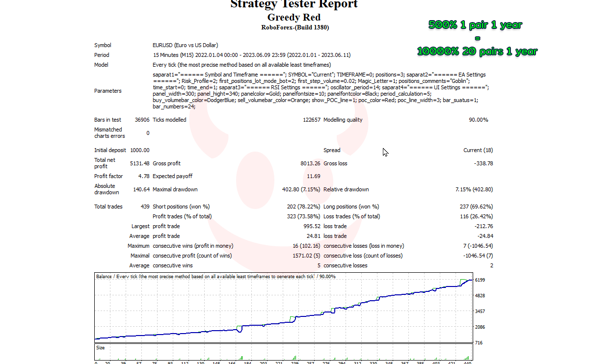589x364 pixels.
Task: Click the maximal consecutive loss '-1046.54 (7)'
Action: (x=478, y=256)
